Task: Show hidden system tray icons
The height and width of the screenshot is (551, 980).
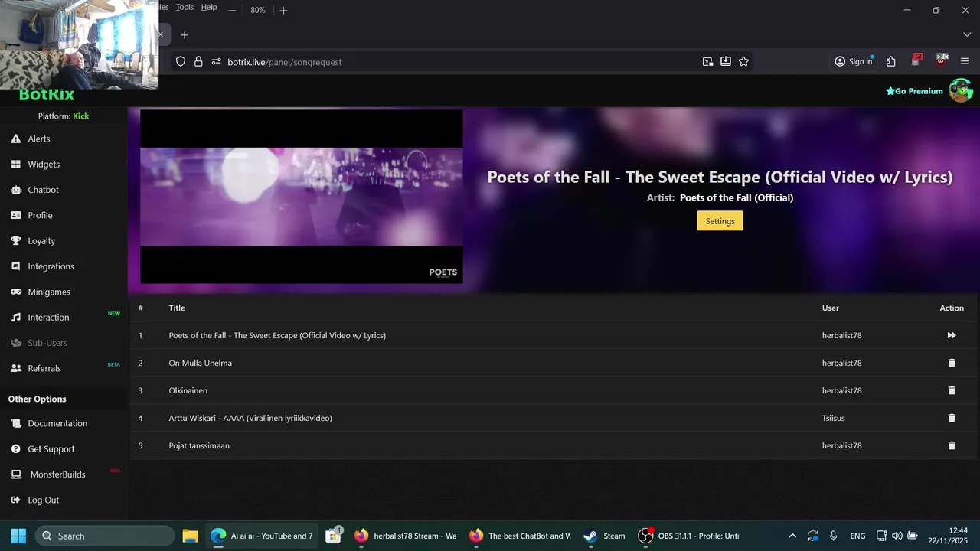Action: pos(792,536)
